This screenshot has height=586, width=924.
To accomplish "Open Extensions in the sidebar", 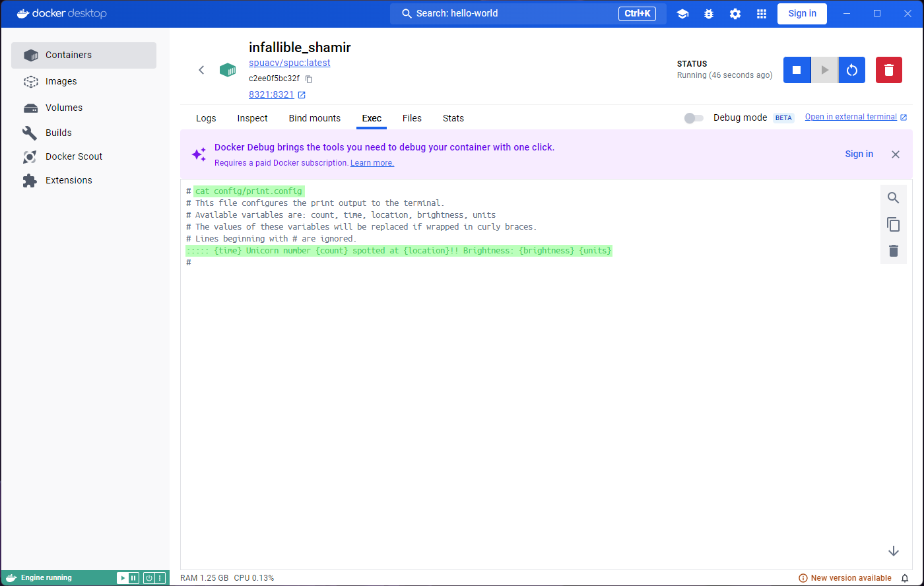I will [84, 180].
